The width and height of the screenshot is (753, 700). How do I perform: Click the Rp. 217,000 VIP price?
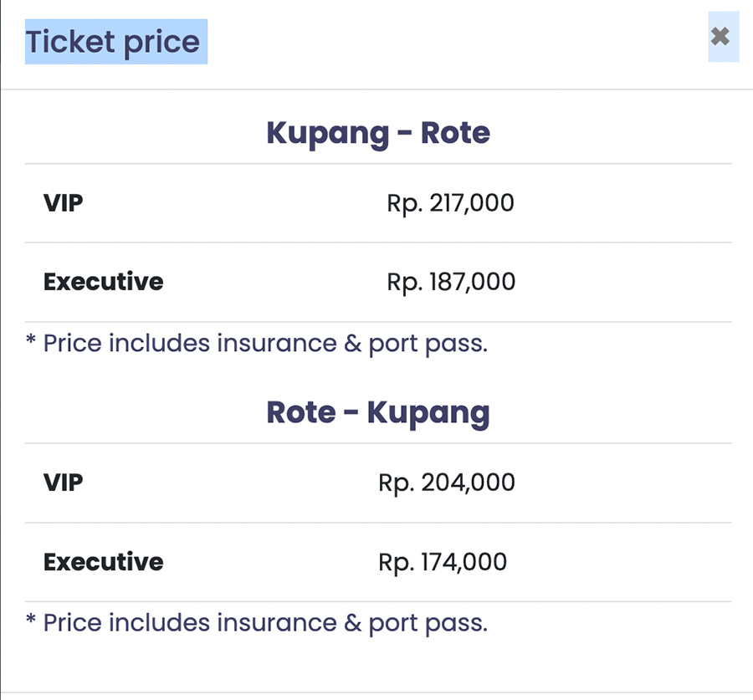(450, 203)
